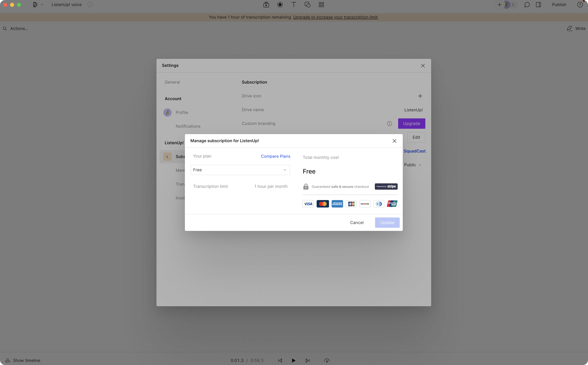Screen dimensions: 588x365
Task: Close the Manage subscription dialog
Action: coord(394,141)
